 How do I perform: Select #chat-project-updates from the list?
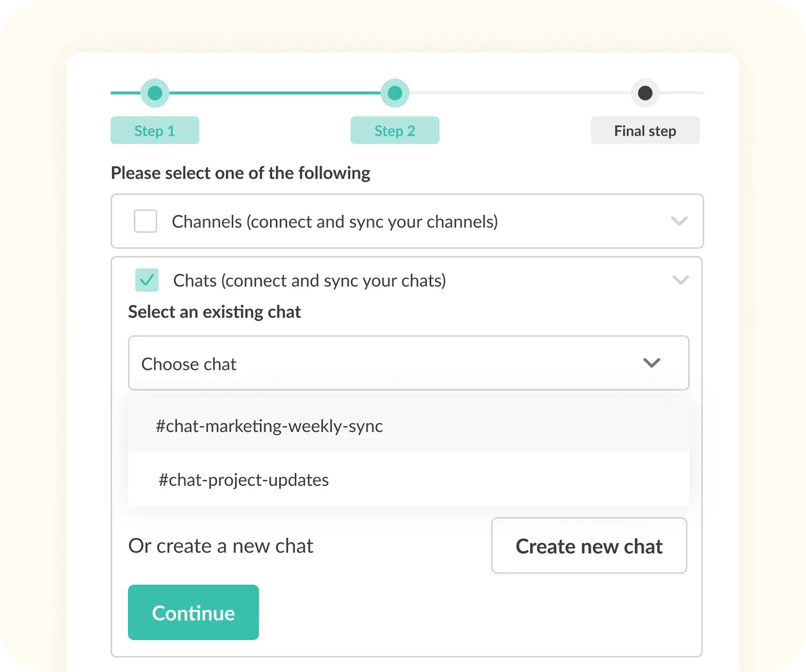243,480
